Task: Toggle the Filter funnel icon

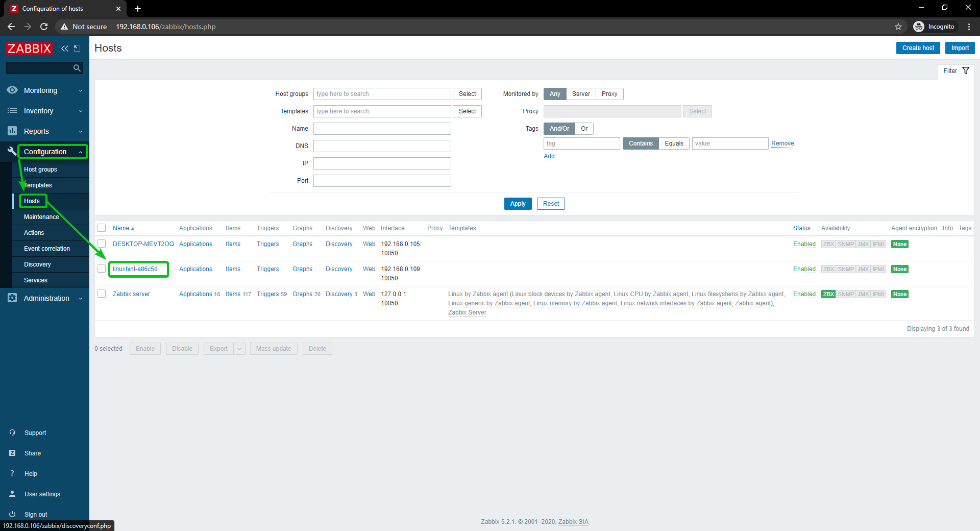Action: tap(966, 70)
